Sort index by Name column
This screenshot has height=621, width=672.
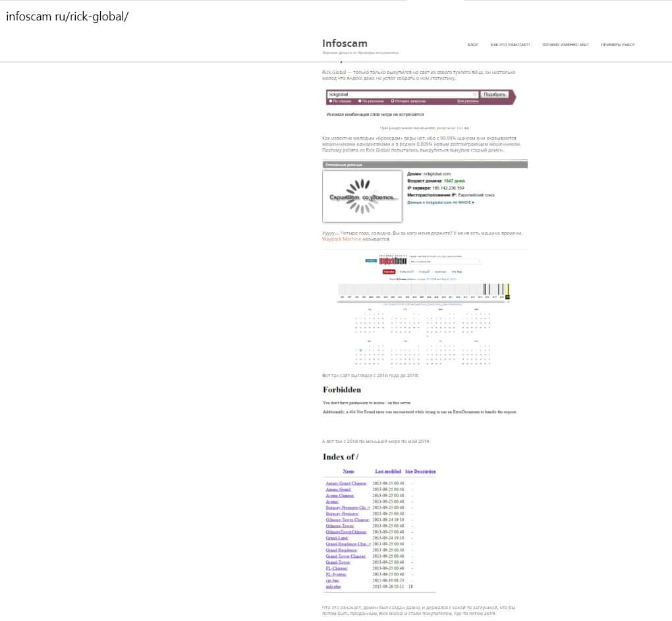pyautogui.click(x=349, y=471)
